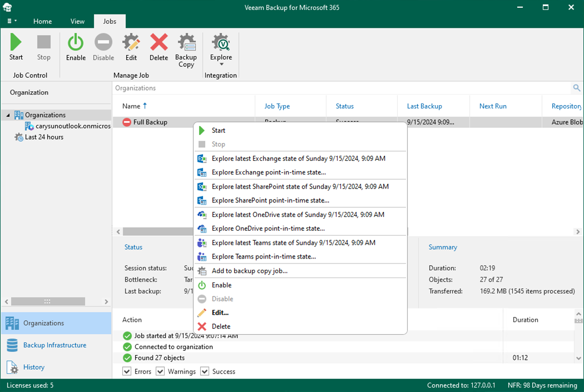This screenshot has height=392, width=584.
Task: Click the Start job ribbon button
Action: pos(16,47)
